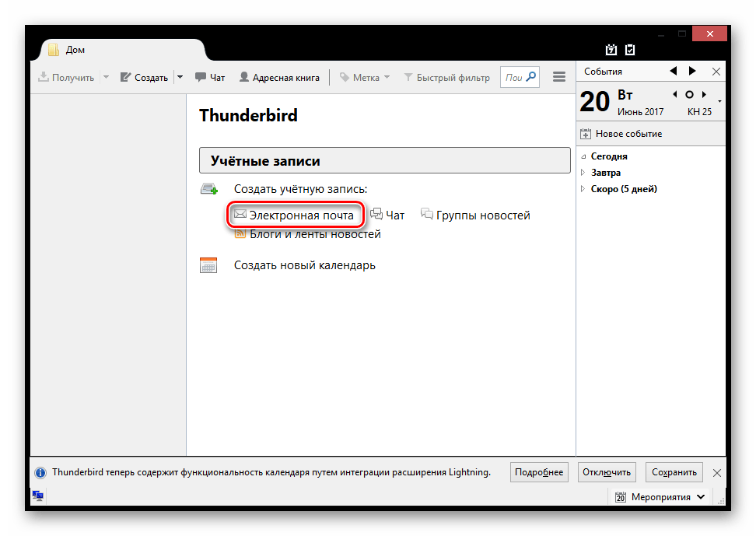Click the Получить mail button

66,78
